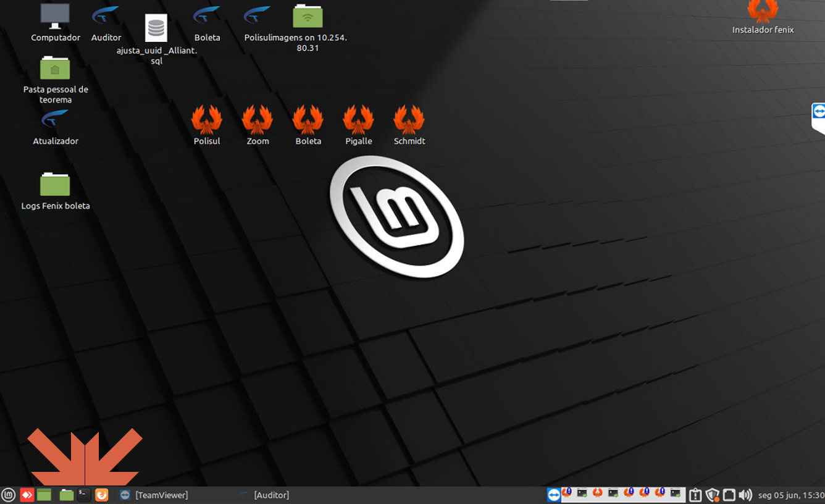Image resolution: width=825 pixels, height=504 pixels.
Task: Launch the Zoom phoenix shortcut
Action: (258, 125)
